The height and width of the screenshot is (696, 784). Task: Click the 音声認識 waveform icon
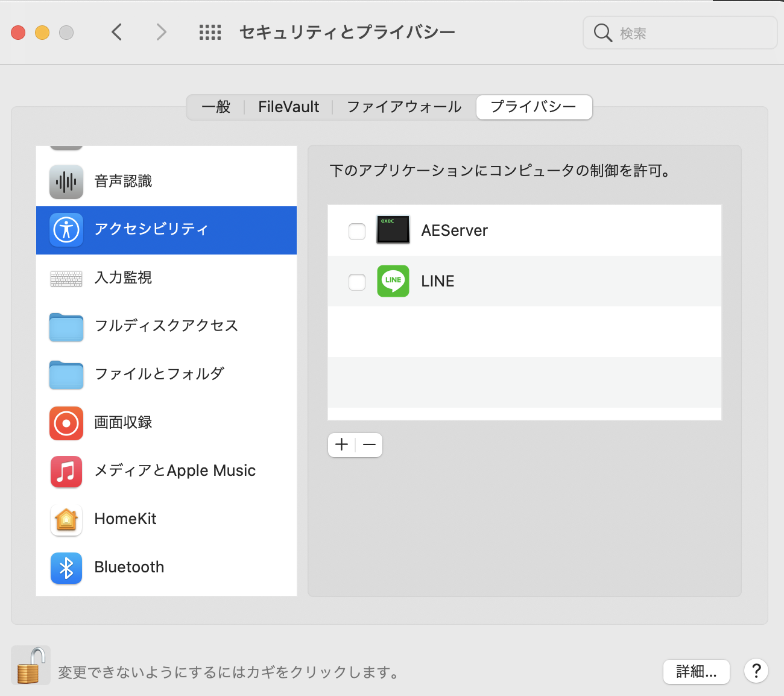coord(66,182)
